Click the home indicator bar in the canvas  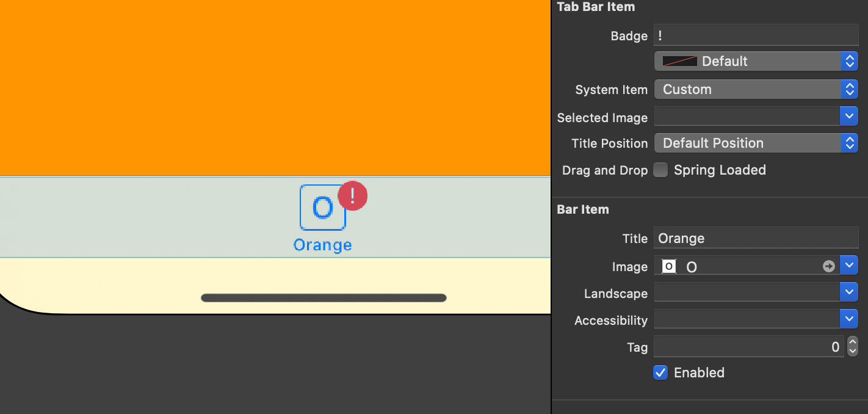coord(323,297)
